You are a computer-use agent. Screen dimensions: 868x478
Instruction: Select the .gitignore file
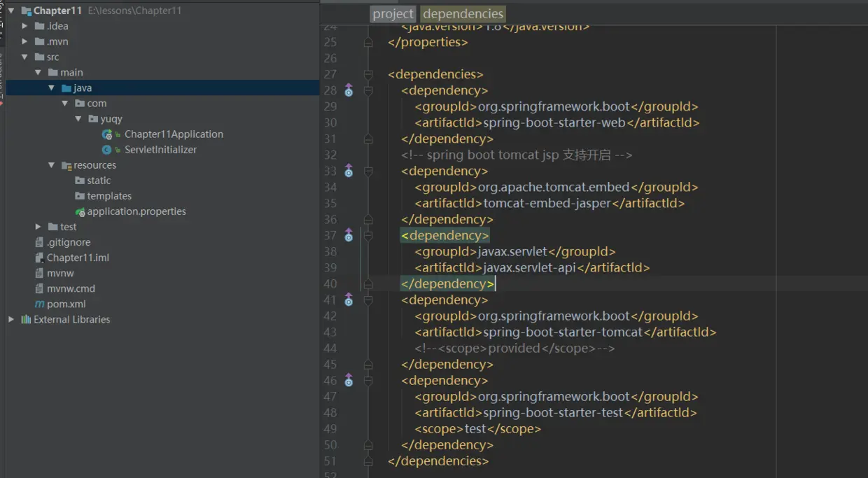point(69,242)
